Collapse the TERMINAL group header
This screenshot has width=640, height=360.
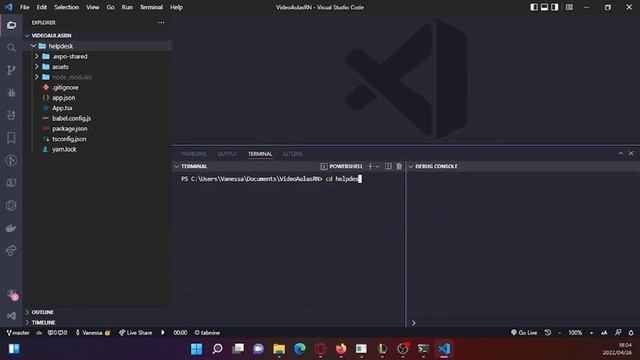pyautogui.click(x=194, y=166)
